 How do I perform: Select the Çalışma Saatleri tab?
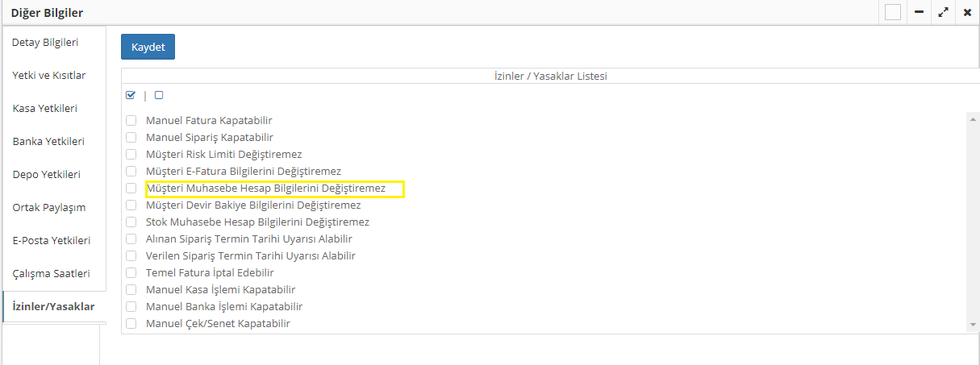[x=52, y=273]
